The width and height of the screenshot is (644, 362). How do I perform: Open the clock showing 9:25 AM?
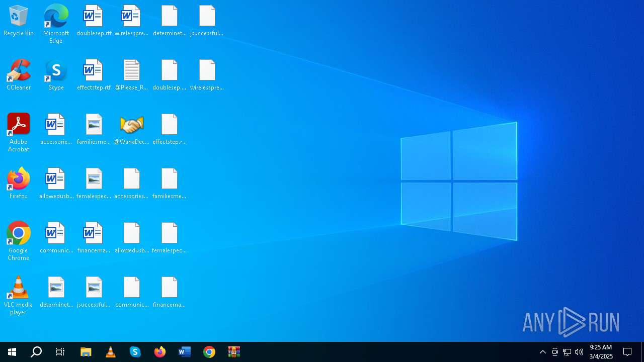point(601,352)
